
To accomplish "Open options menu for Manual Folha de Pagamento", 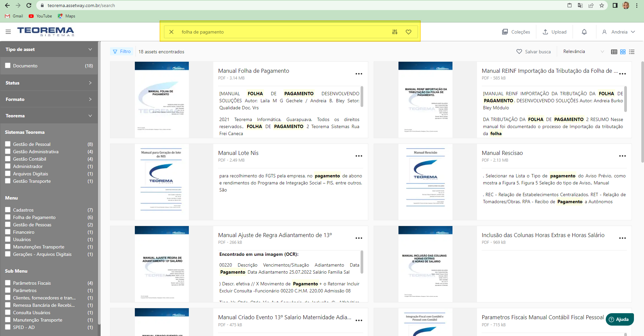I will [359, 74].
